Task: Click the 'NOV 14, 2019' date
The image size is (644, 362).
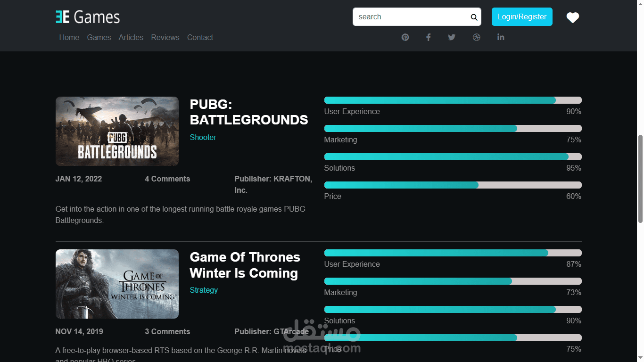Action: [x=79, y=331]
